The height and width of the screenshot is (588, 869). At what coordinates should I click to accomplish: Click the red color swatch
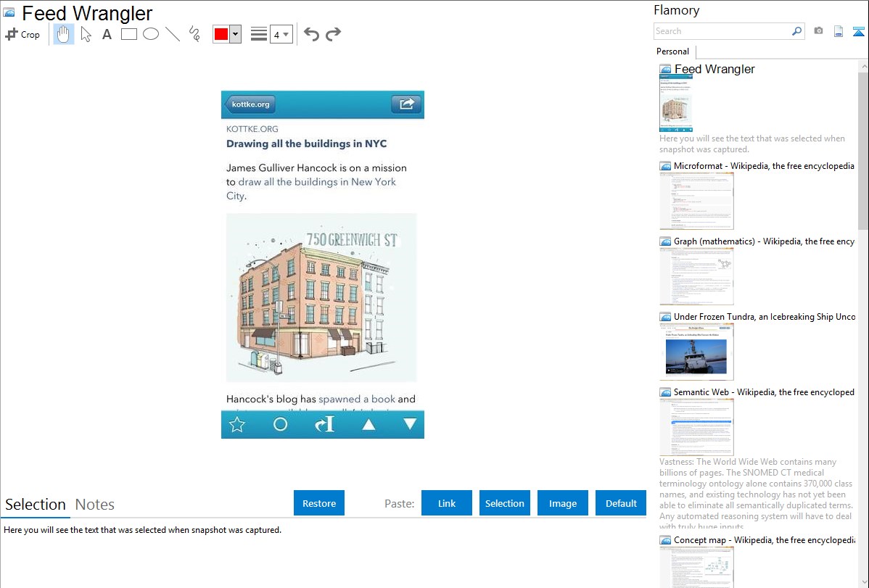(x=221, y=34)
